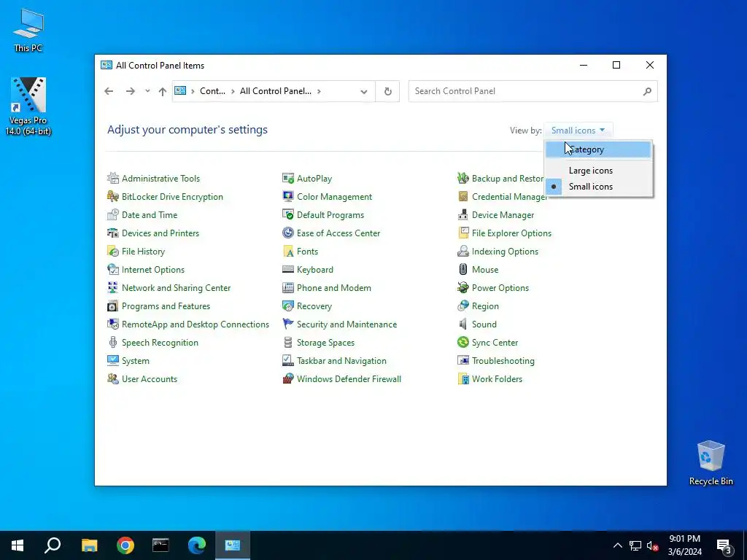Open the Windows Start menu

pos(18,545)
